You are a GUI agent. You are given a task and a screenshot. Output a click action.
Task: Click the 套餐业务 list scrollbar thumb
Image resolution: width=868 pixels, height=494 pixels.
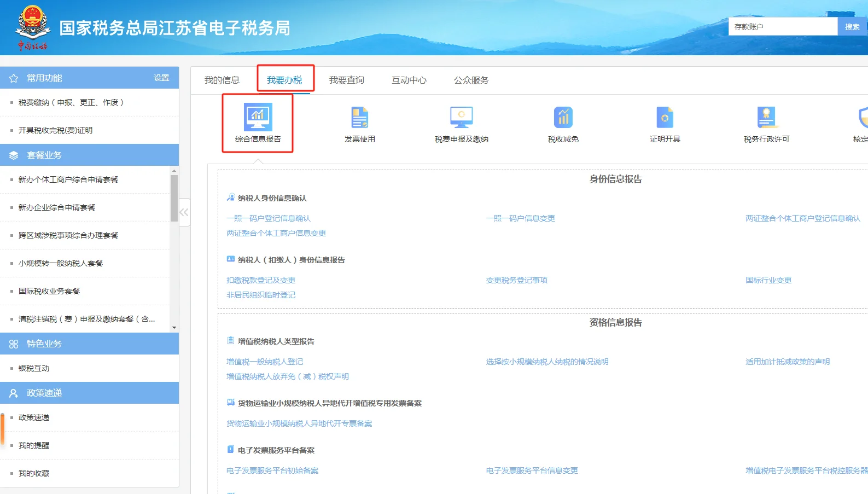pyautogui.click(x=174, y=198)
